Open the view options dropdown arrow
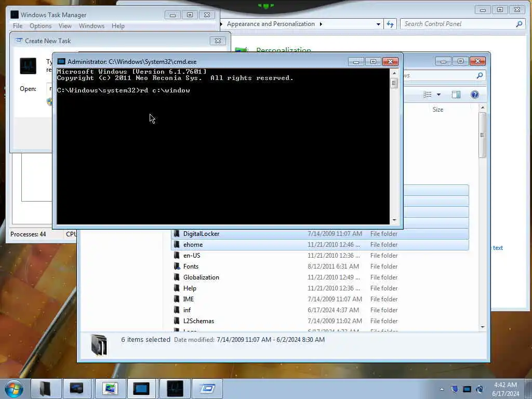This screenshot has height=399, width=532. click(x=438, y=95)
